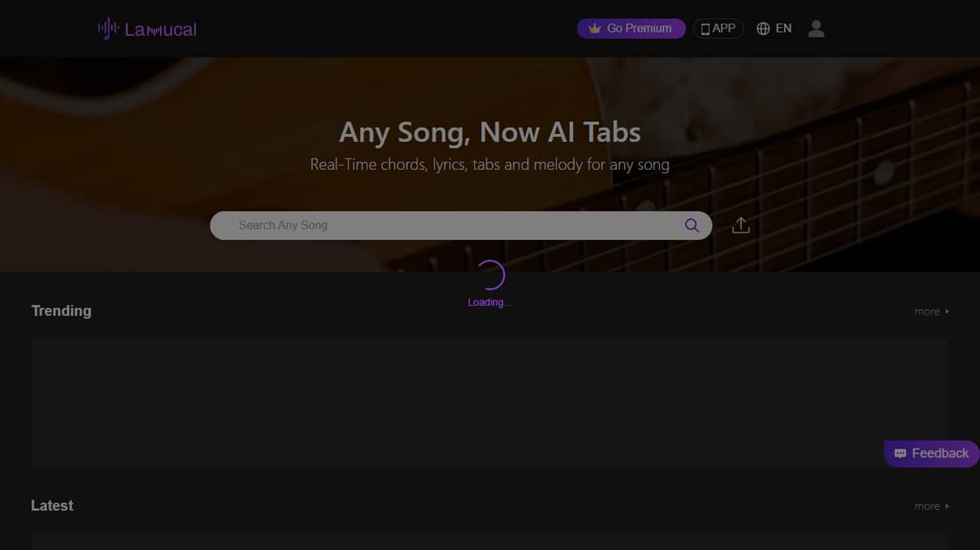The width and height of the screenshot is (980, 550).
Task: Open the user profile avatar icon
Action: 816,29
